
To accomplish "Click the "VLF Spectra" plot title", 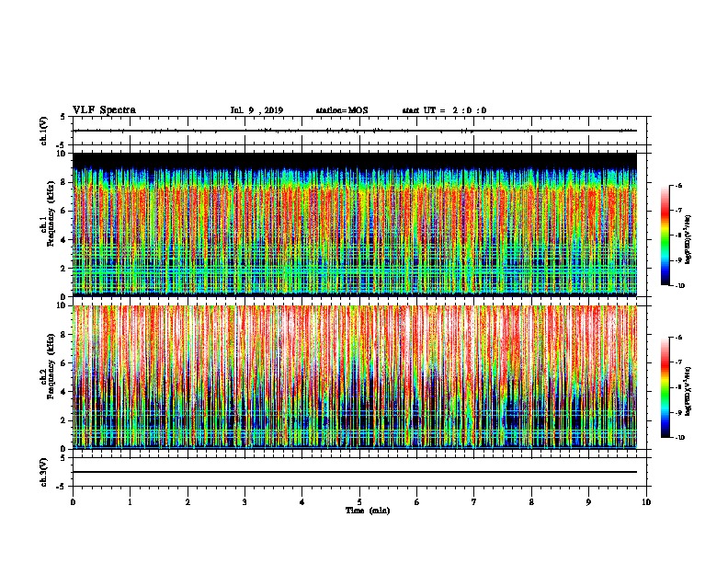I will (104, 110).
